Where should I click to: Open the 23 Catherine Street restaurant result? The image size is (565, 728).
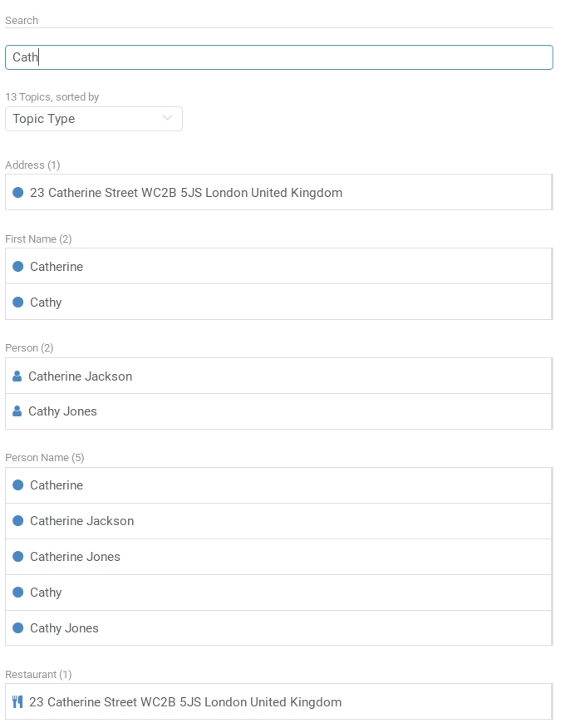[185, 702]
